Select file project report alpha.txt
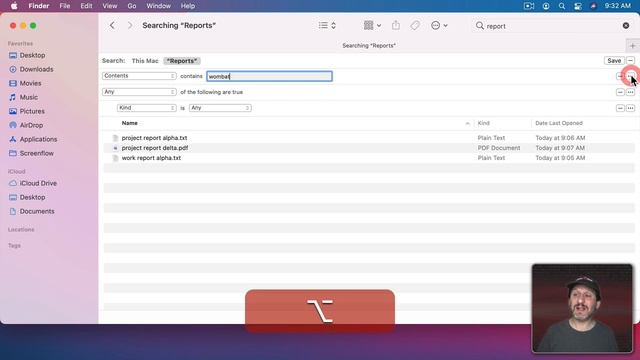This screenshot has height=360, width=640. pyautogui.click(x=154, y=138)
